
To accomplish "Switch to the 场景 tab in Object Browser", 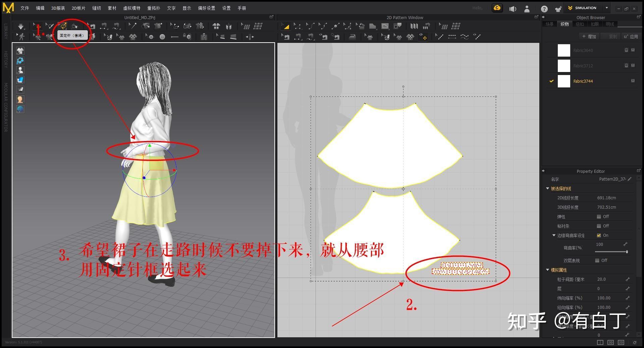I will 550,24.
